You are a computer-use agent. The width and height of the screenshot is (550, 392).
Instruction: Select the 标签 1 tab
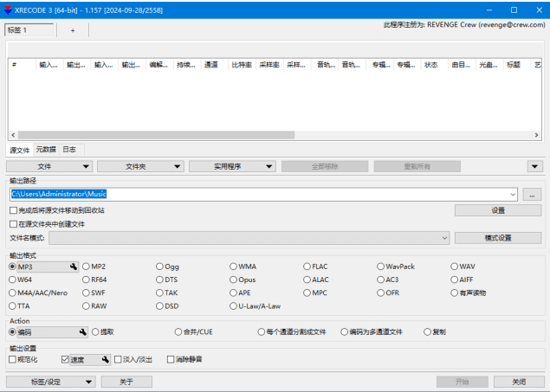[x=29, y=30]
